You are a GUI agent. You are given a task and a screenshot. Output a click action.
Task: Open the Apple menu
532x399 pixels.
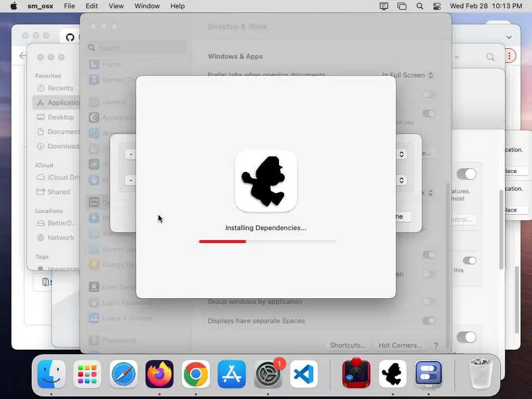(x=14, y=6)
